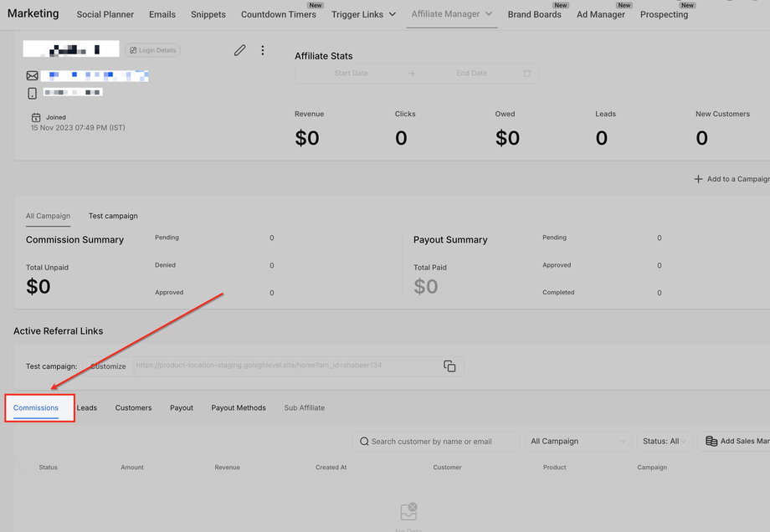The height and width of the screenshot is (532, 770).
Task: Click the calendar icon in date range
Action: (527, 74)
